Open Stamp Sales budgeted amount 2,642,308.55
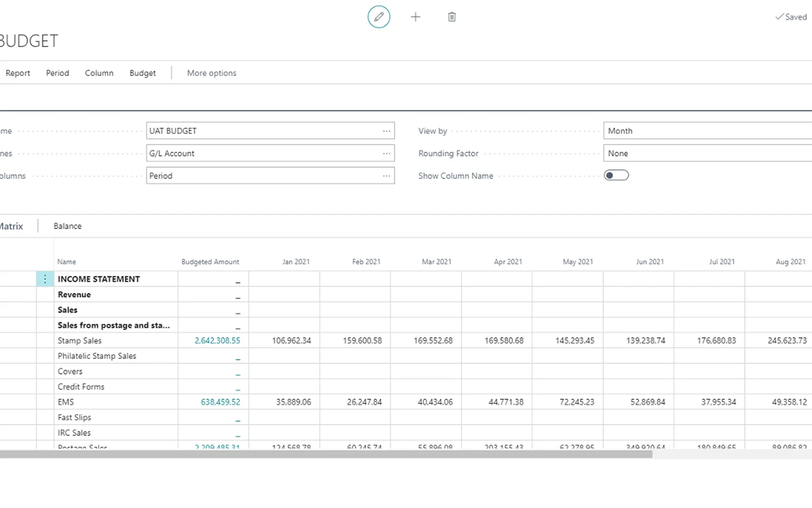 pyautogui.click(x=217, y=340)
